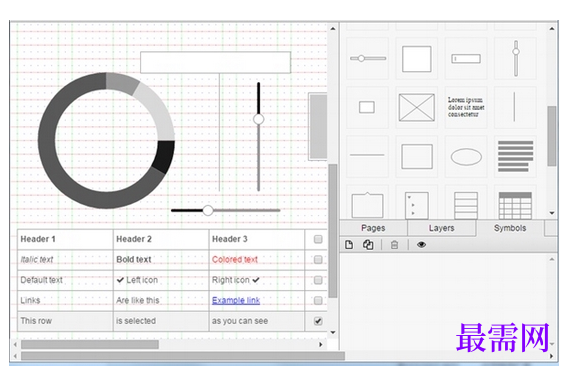Choose the ellipse symbol

[466, 156]
